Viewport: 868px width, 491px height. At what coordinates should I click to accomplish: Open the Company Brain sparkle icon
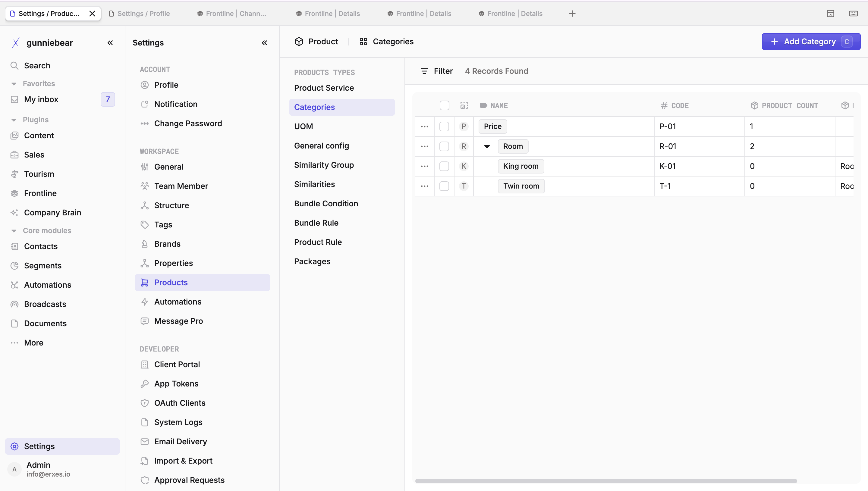[x=14, y=212]
